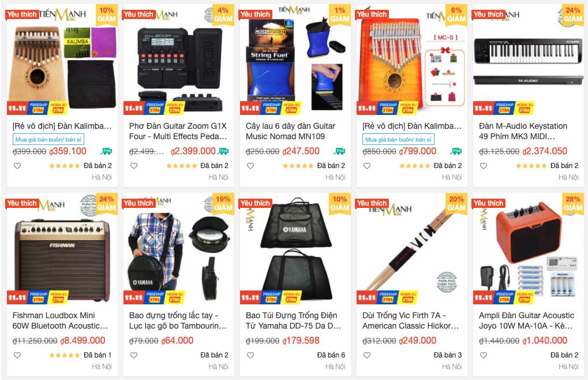Click 'Mua giá bán buôn' on ₫799.000 Kalimba
Image resolution: width=588 pixels, height=380 pixels.
pos(398,140)
